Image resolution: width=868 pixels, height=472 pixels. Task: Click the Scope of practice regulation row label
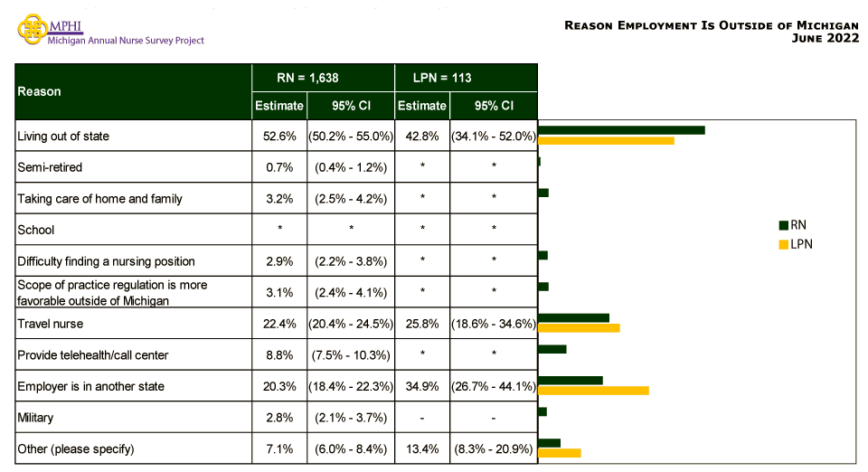[112, 293]
